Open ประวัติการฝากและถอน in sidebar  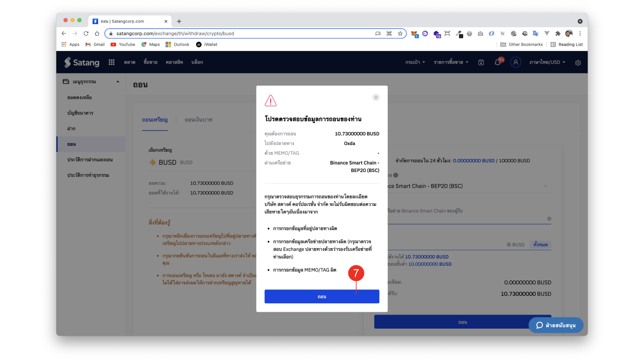click(90, 160)
